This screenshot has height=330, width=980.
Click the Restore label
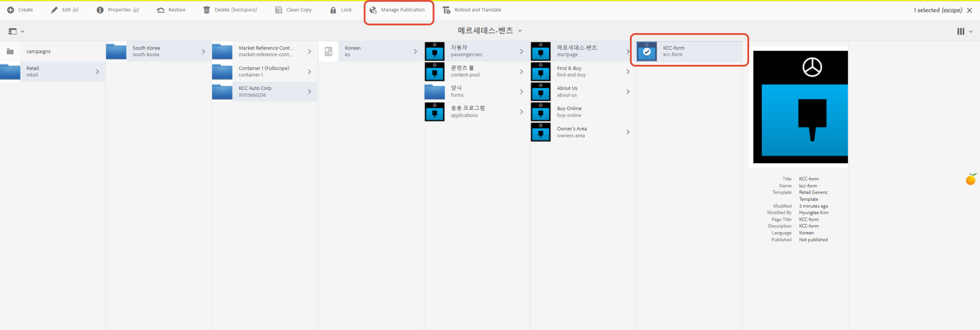click(177, 10)
